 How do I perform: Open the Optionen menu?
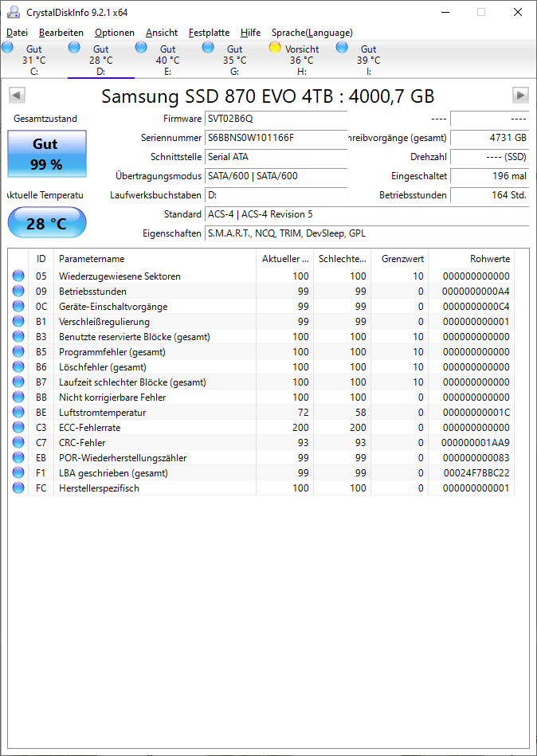[x=115, y=33]
